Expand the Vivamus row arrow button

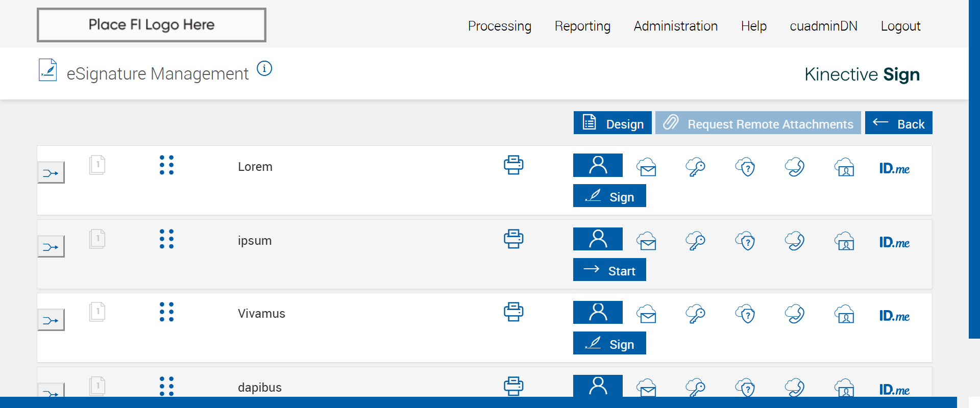point(51,320)
